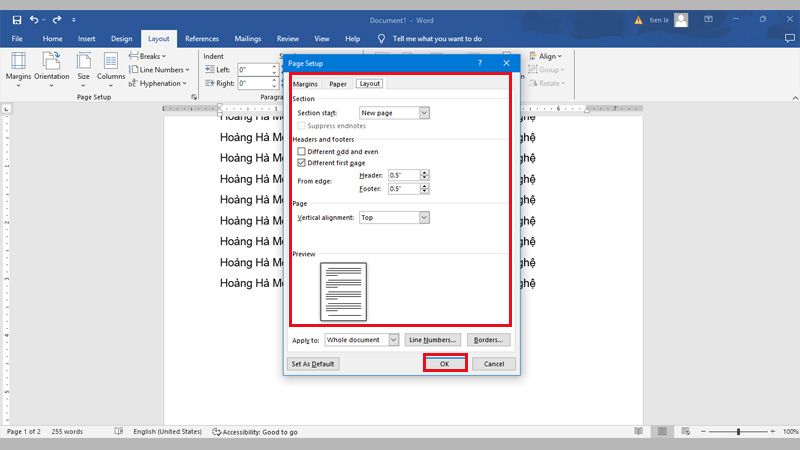Screen dimensions: 800x450
Task: Open the References ribbon tab
Action: point(202,38)
